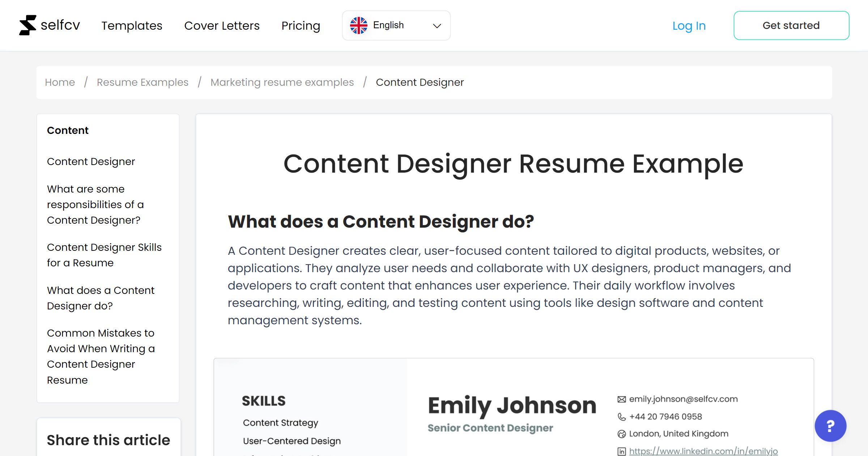Open the Cover Letters menu
Screen dimensions: 868x456
point(222,25)
